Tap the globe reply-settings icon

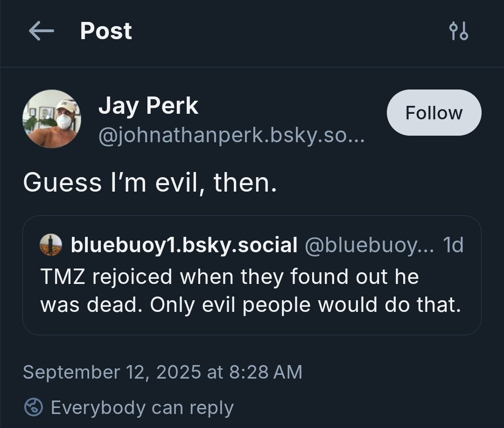click(x=34, y=407)
